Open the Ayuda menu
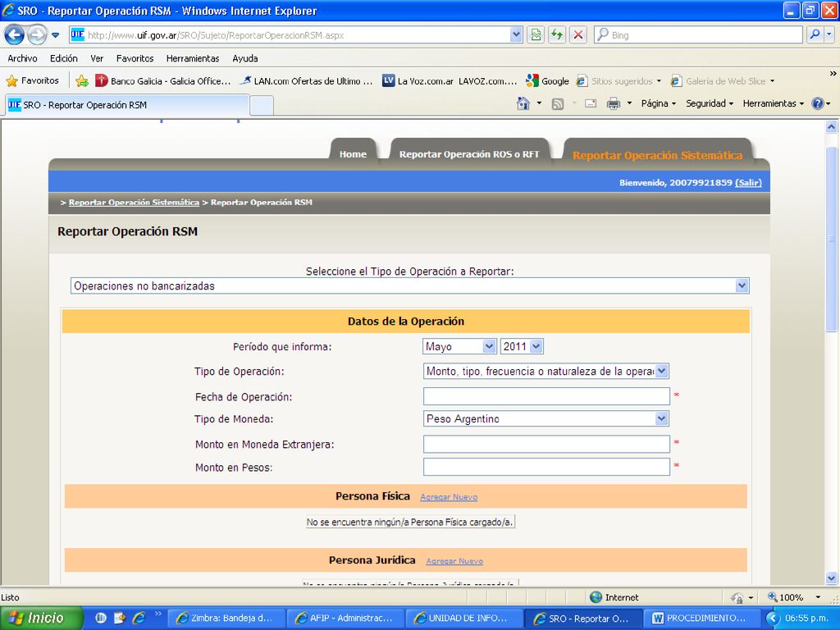The height and width of the screenshot is (630, 840). coord(245,58)
